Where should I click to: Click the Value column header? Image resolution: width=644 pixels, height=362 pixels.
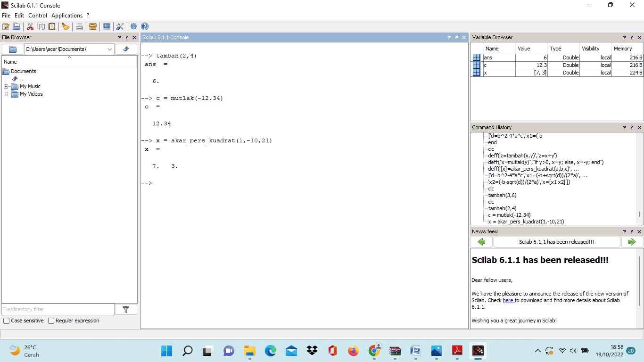531,49
